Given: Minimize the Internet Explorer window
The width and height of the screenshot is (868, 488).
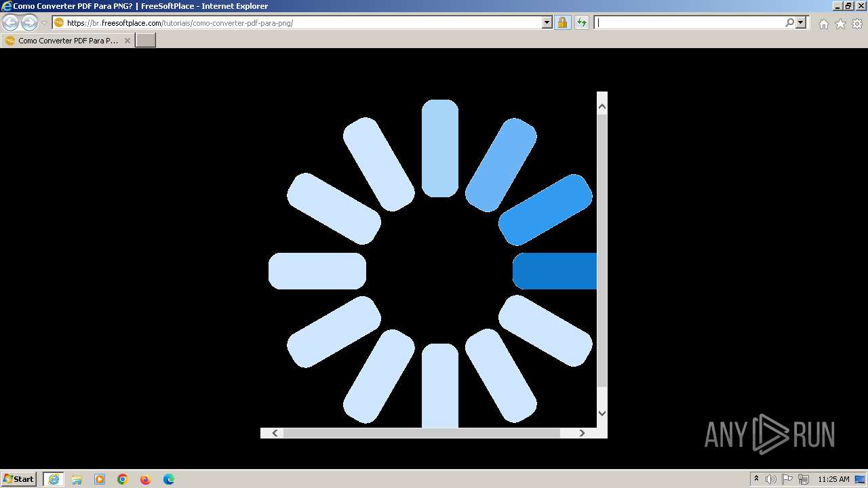Looking at the screenshot, I should click(x=837, y=6).
